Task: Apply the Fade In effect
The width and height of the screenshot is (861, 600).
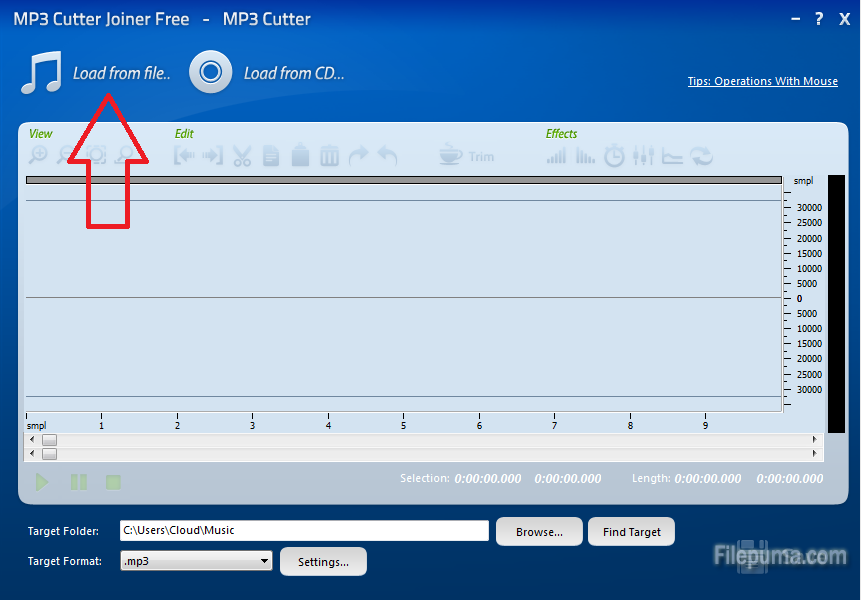Action: 556,155
